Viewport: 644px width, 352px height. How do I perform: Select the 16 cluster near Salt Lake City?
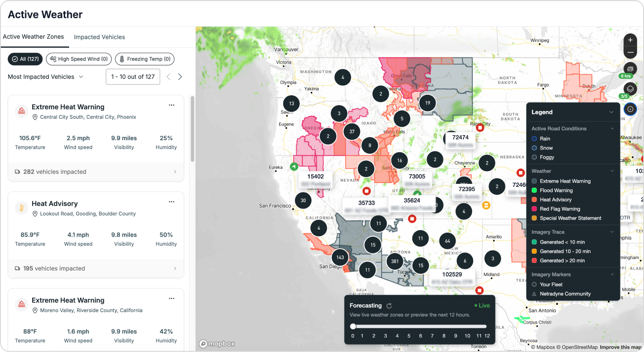tap(400, 160)
